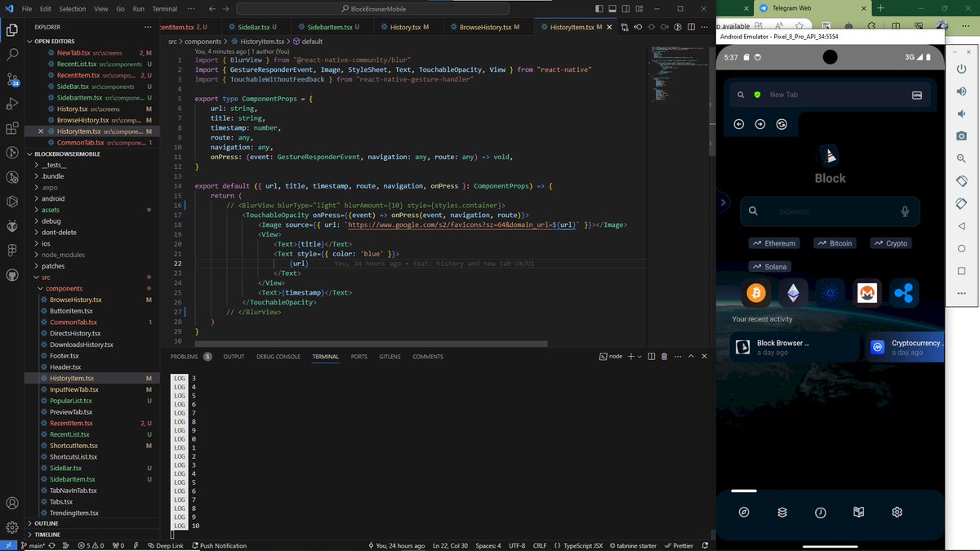The image size is (980, 551).
Task: Tap the Crypto trending chip
Action: click(x=890, y=243)
